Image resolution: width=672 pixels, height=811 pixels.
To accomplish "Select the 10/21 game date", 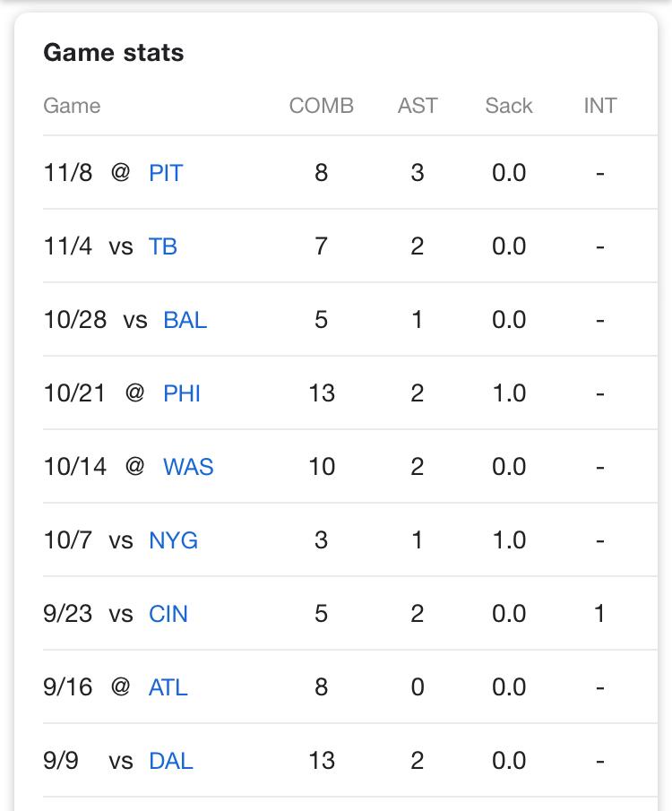I will click(74, 393).
